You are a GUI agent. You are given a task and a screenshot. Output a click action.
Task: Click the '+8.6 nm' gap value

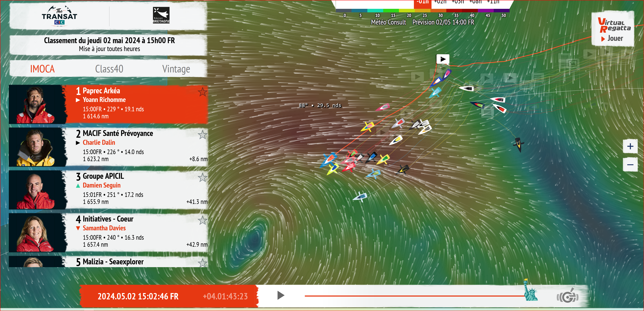click(x=198, y=159)
